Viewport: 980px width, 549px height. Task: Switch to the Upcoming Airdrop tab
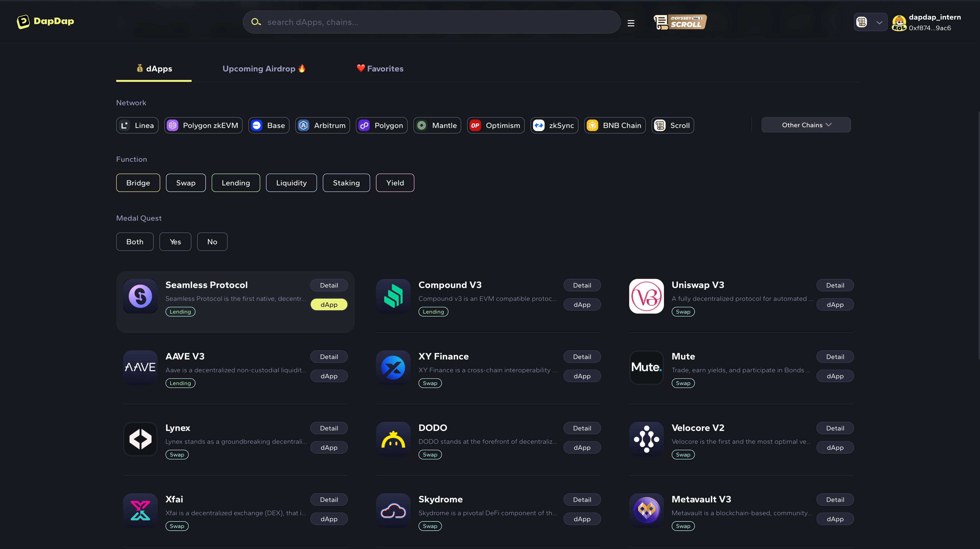[264, 69]
